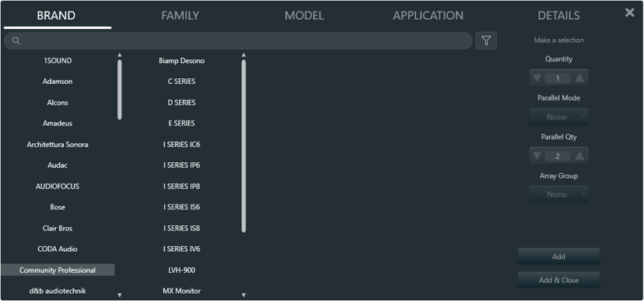Switch to the DETAILS tab

[558, 16]
